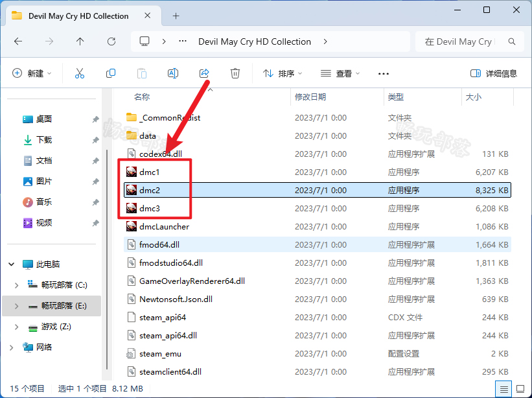Click the dmc3 application icon
Viewport: 532px width, 398px height.
(132, 208)
